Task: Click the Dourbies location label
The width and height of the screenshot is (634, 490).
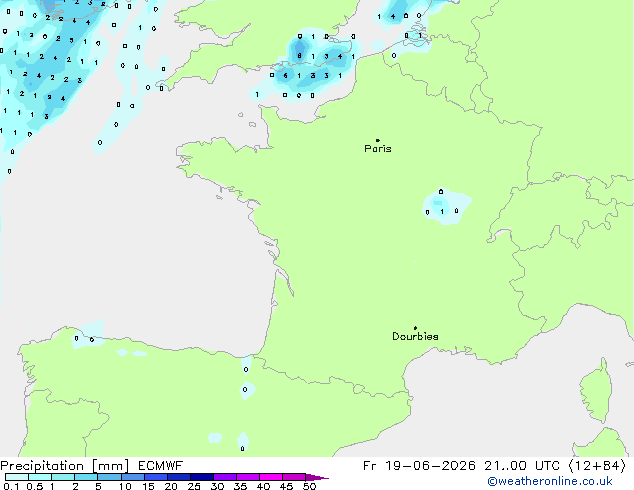Action: click(x=415, y=336)
